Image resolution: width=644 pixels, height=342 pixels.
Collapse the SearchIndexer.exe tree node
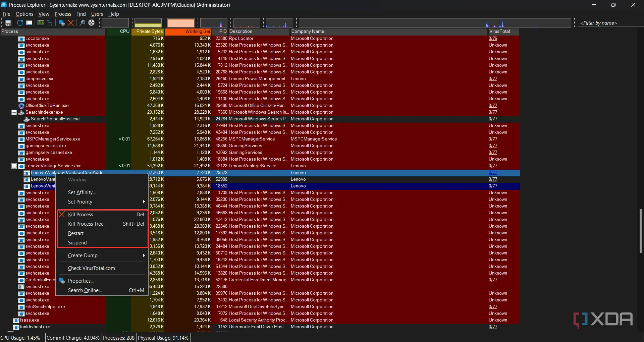pos(14,112)
